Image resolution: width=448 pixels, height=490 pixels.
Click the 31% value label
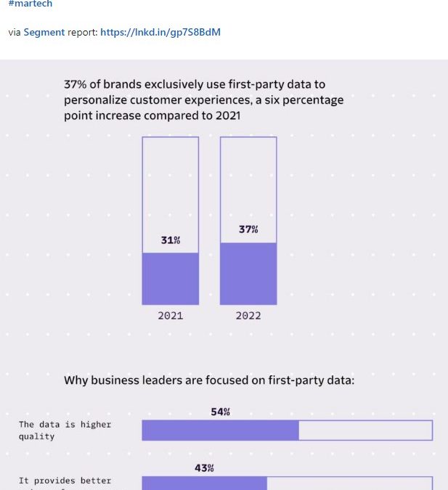tap(171, 240)
